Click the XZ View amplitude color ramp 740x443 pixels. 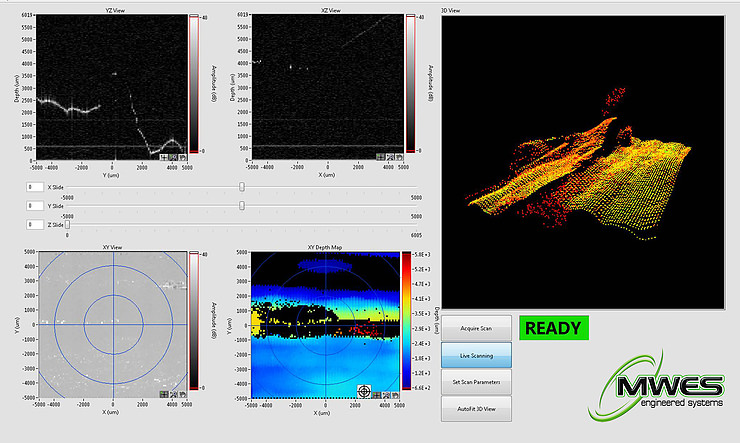click(411, 84)
